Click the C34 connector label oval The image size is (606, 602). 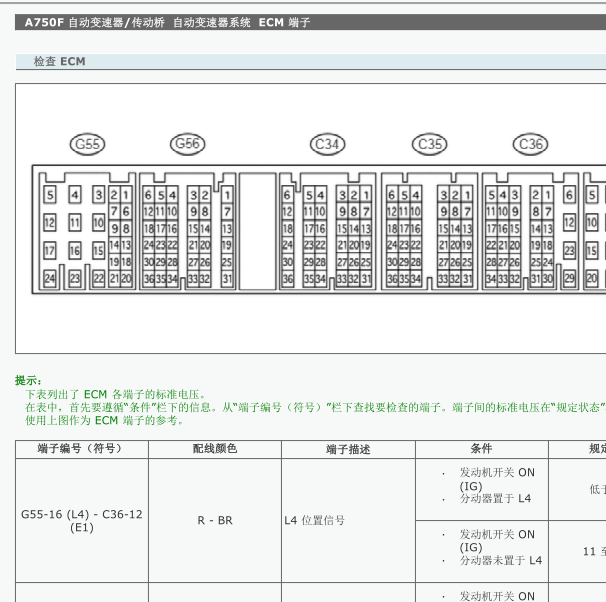pos(327,144)
